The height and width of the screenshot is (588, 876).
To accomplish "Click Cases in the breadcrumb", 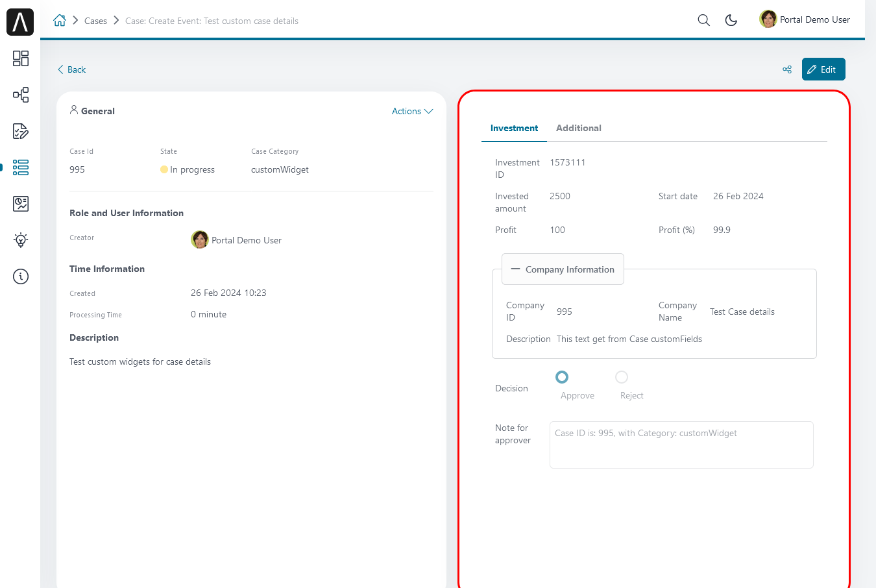I will (x=95, y=21).
